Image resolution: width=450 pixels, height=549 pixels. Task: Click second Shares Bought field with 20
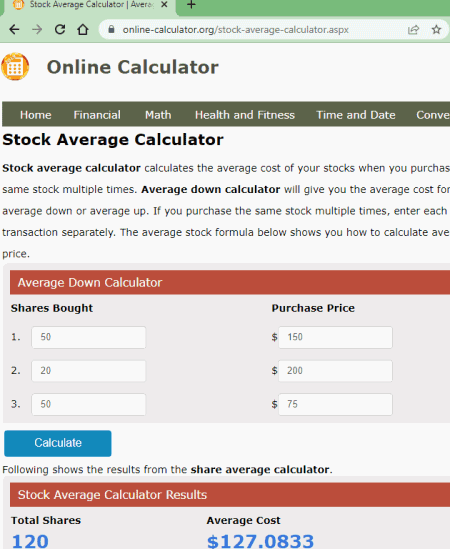pos(89,371)
